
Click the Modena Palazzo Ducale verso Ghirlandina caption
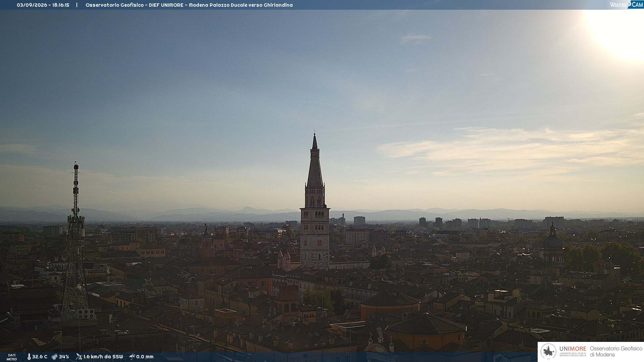point(241,5)
